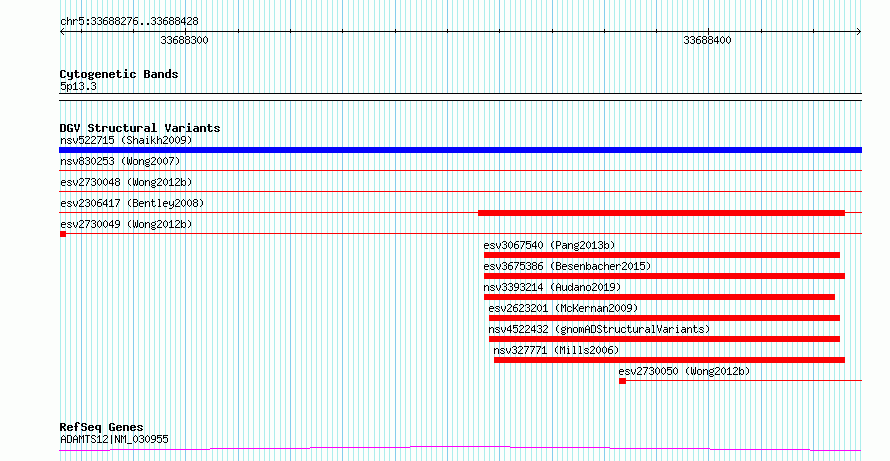This screenshot has height=461, width=890.
Task: Select red bar under esv2623201 label
Action: (x=664, y=318)
